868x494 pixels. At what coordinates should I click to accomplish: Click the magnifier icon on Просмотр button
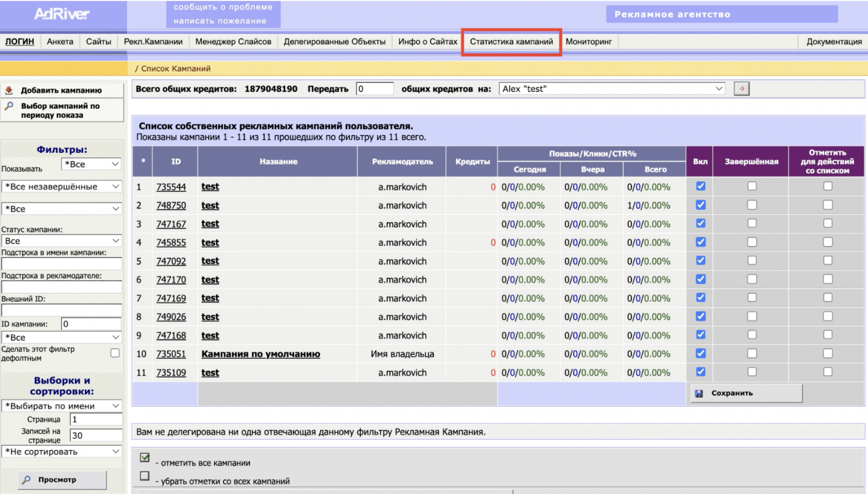click(x=26, y=480)
